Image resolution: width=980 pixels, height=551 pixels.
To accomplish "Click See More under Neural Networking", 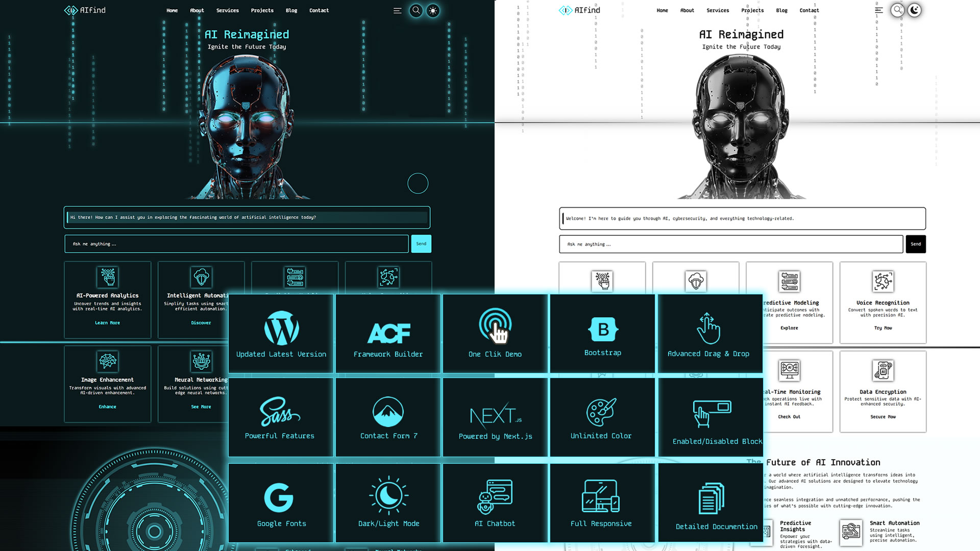I will click(x=201, y=407).
